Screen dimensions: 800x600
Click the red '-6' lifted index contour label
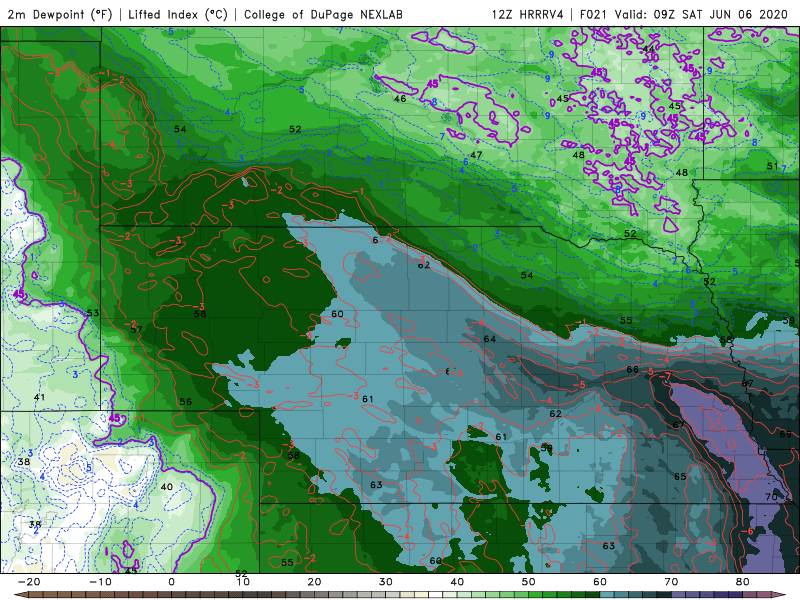(x=747, y=531)
